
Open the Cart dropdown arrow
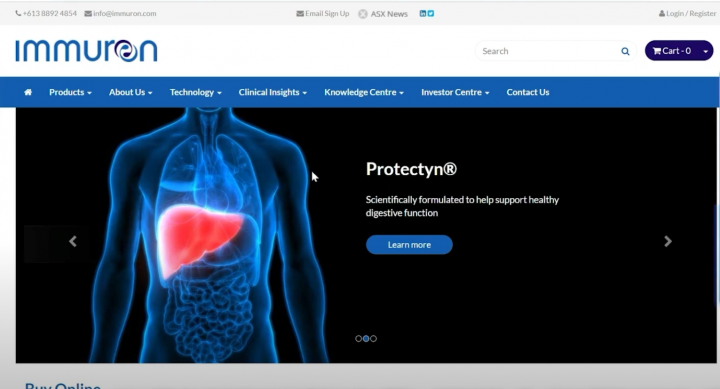click(x=706, y=51)
